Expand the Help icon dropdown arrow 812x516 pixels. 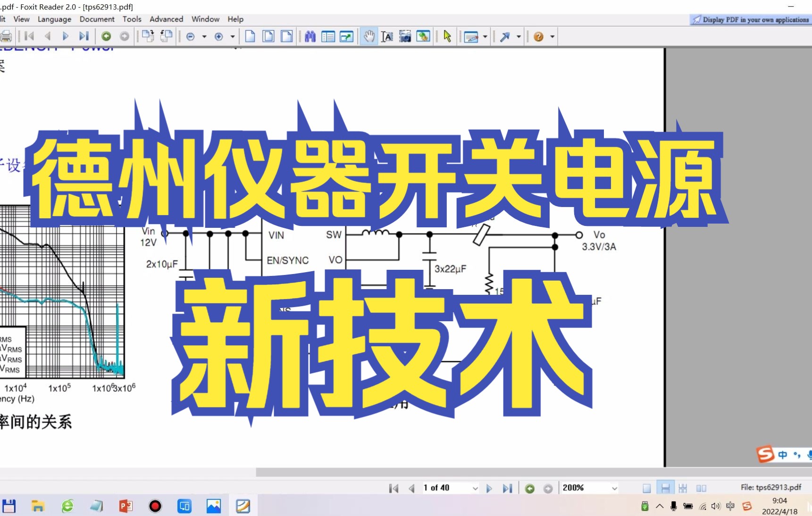[552, 36]
